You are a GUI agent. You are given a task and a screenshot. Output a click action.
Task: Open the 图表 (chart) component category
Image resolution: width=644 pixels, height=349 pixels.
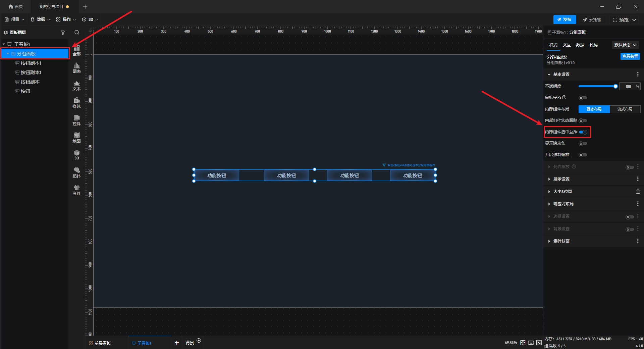tap(76, 68)
